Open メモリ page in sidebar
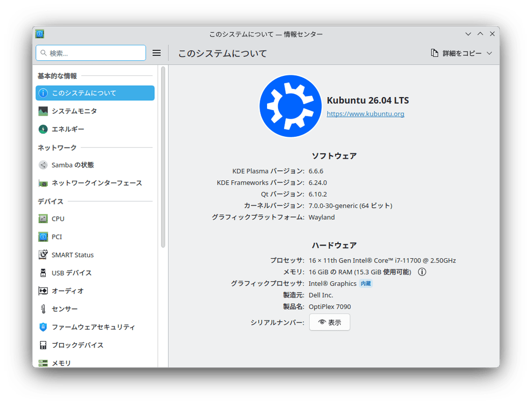This screenshot has width=532, height=406. (x=95, y=362)
